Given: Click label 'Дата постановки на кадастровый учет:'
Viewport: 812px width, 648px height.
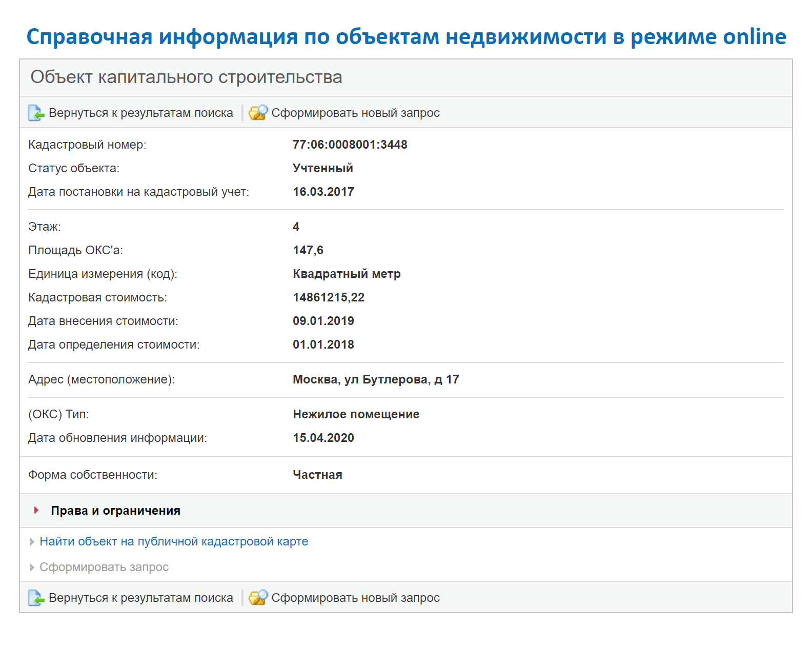Looking at the screenshot, I should 138,192.
